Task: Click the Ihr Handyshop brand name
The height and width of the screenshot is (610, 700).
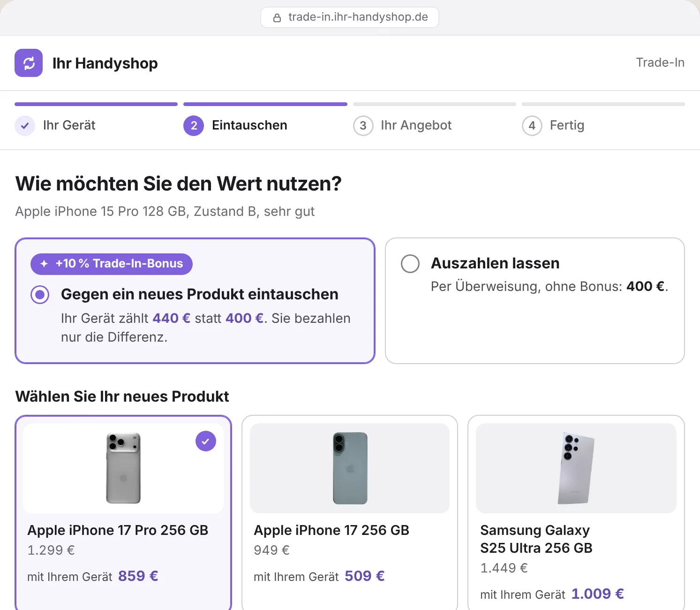Action: click(105, 63)
